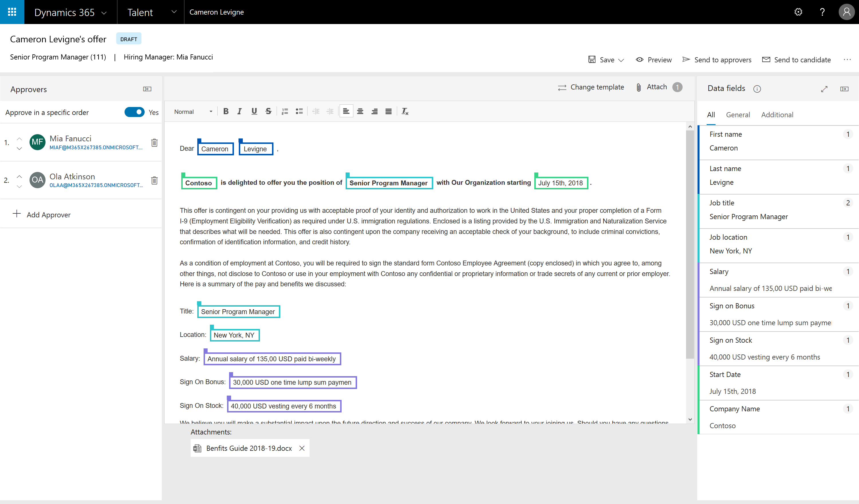Click Send to approvers

point(717,59)
